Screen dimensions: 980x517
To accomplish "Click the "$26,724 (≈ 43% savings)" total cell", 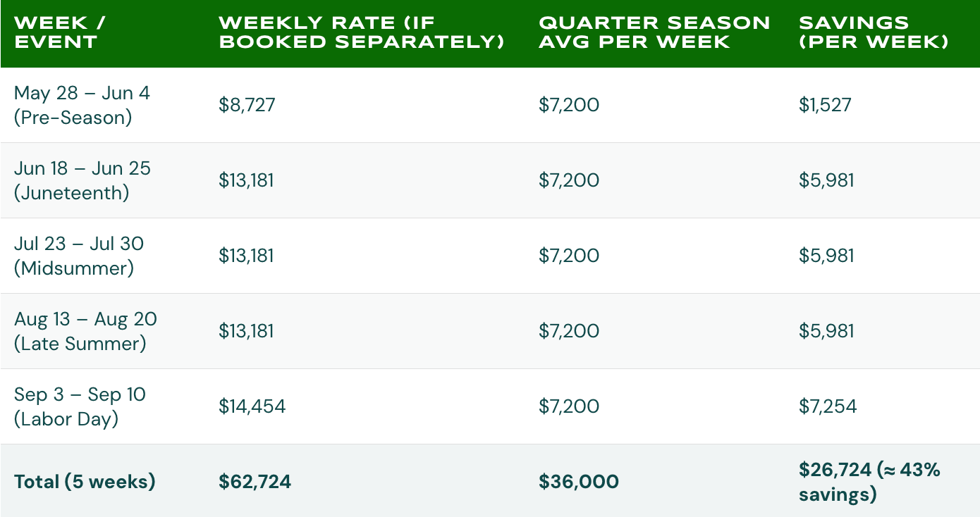I will point(869,482).
